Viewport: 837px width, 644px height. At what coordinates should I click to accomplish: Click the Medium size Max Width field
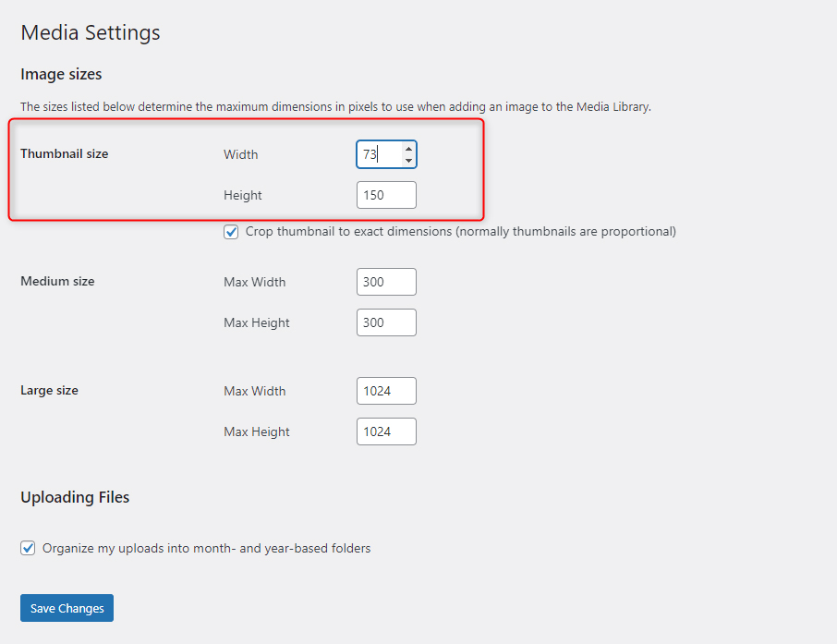tap(385, 282)
